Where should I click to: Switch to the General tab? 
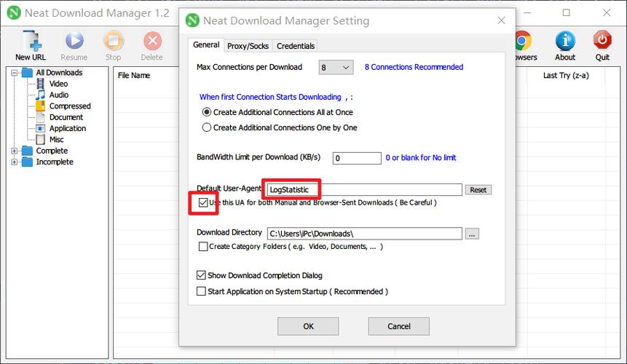(x=206, y=44)
